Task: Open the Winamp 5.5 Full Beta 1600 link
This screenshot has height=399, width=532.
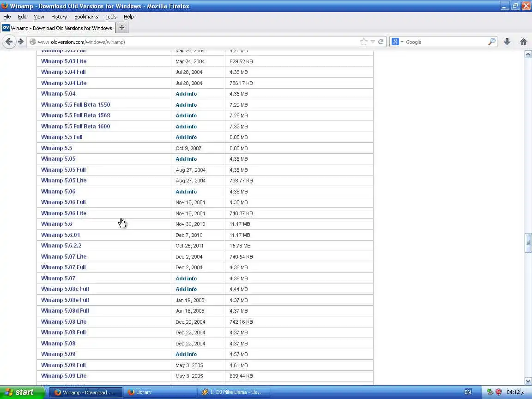Action: point(76,126)
